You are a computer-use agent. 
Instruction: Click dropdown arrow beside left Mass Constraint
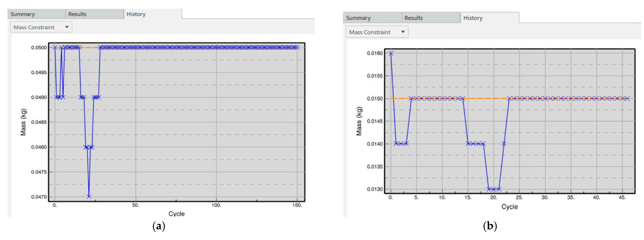(x=67, y=27)
